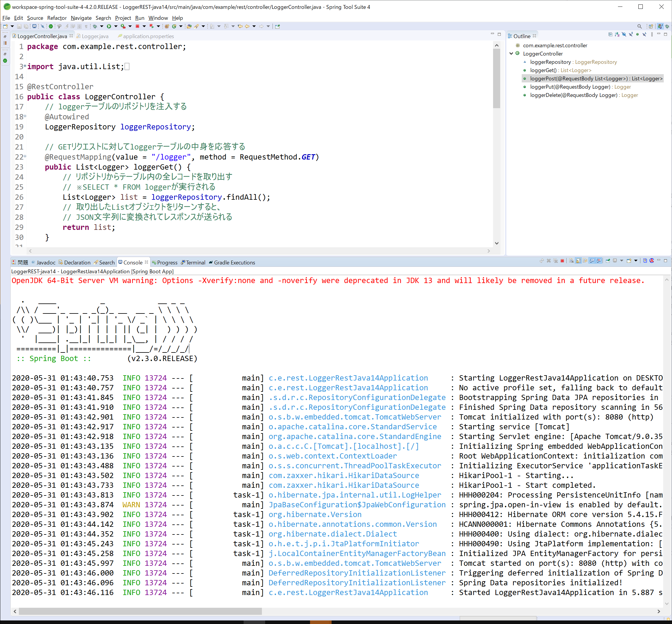672x624 pixels.
Task: Click Collapse All in Outline panel
Action: [x=611, y=35]
